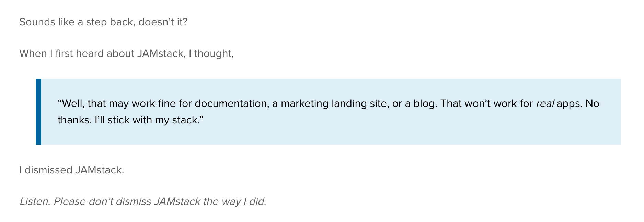Select the word "dismissed" below the quote
This screenshot has height=222, width=644.
coord(48,170)
